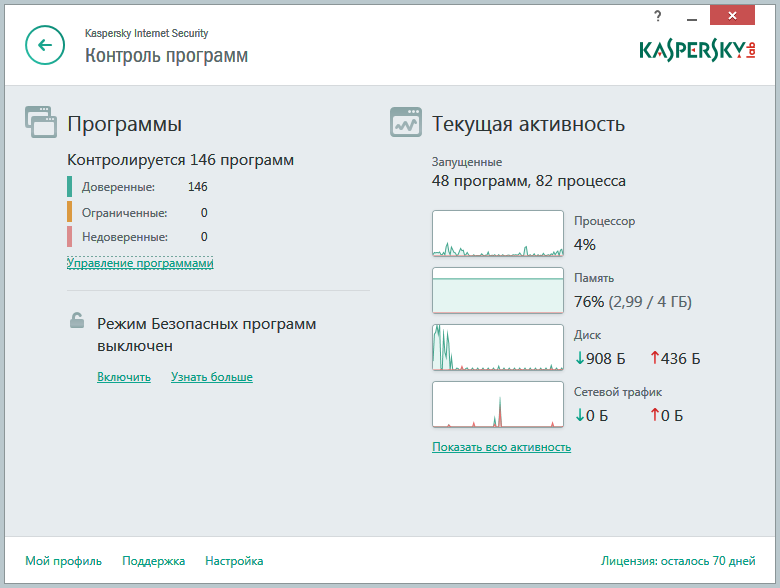Click the Программы heading
This screenshot has width=780, height=588.
125,124
